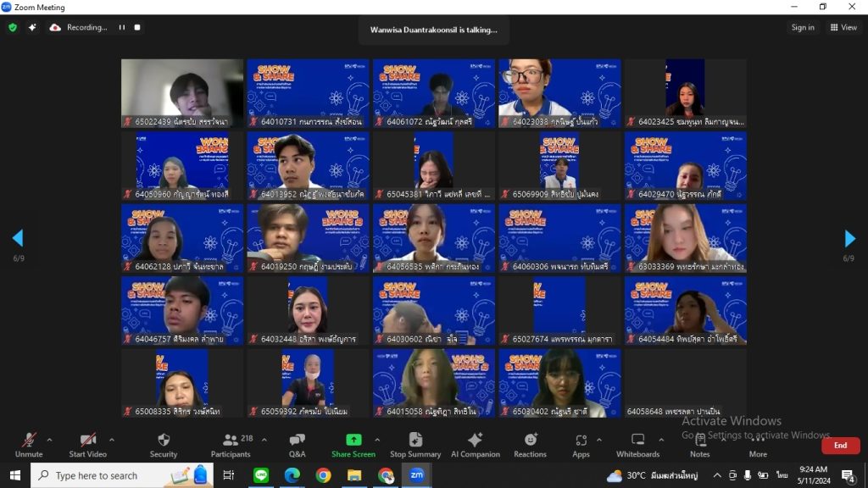This screenshot has width=868, height=488.
Task: Click the AI Companion sparkle icon at top
Action: (32, 27)
